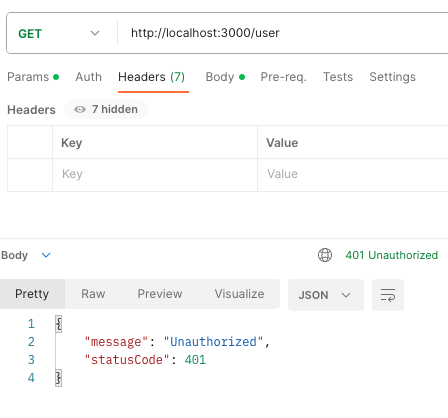
Task: Click the globe network icon
Action: point(325,255)
